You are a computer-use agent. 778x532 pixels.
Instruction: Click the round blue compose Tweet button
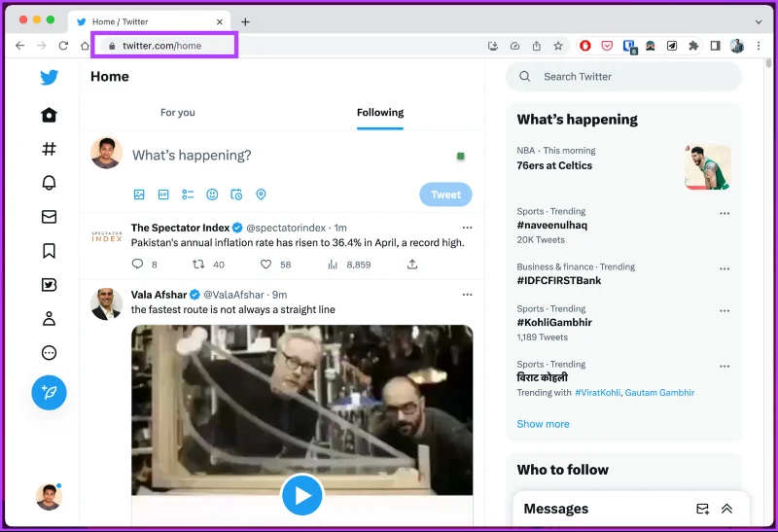49,393
